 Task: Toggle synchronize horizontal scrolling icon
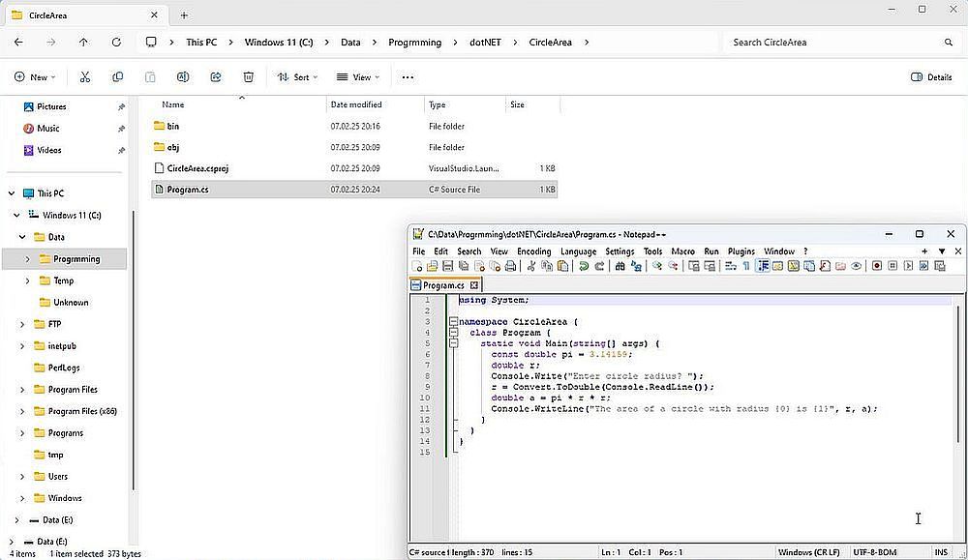pyautogui.click(x=710, y=266)
